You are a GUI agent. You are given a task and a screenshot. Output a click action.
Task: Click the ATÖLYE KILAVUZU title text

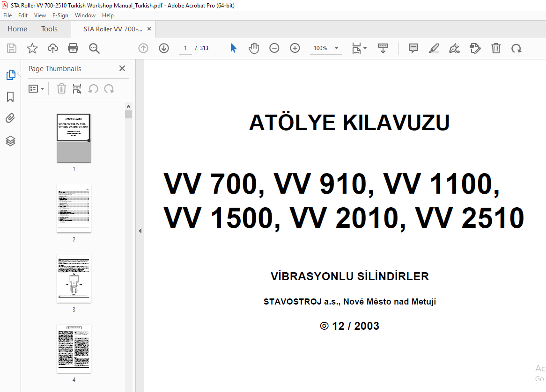[349, 123]
